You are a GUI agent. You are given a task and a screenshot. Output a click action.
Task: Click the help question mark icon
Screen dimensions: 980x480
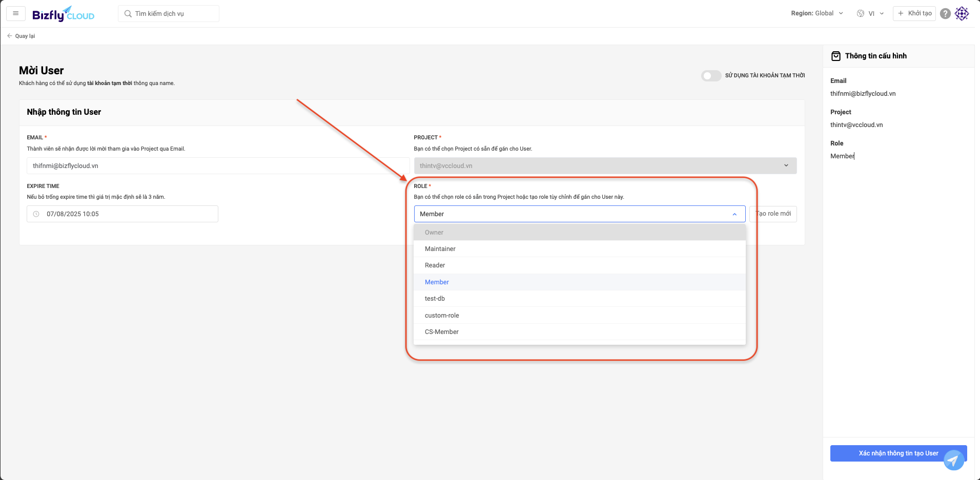[x=945, y=14]
